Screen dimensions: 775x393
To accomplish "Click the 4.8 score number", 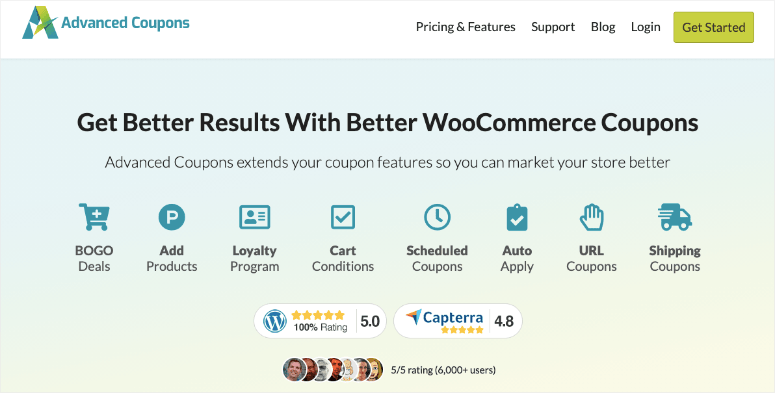I will pos(504,321).
